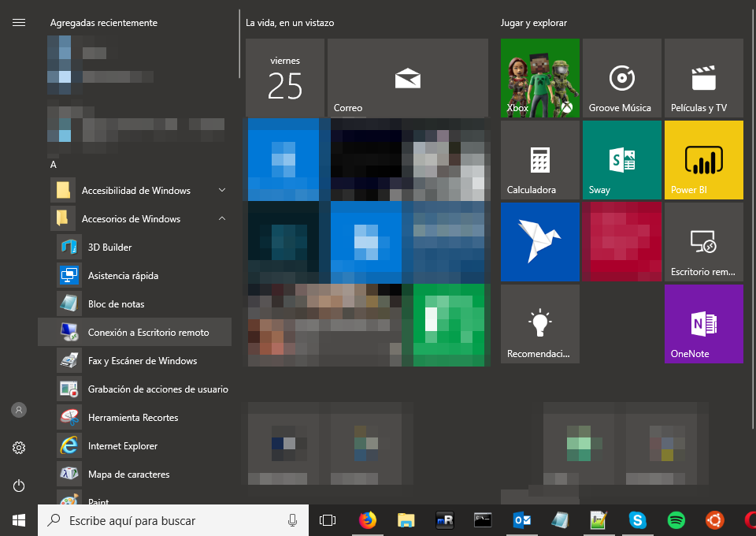Open the white origami bird tile
The width and height of the screenshot is (756, 536).
(540, 242)
